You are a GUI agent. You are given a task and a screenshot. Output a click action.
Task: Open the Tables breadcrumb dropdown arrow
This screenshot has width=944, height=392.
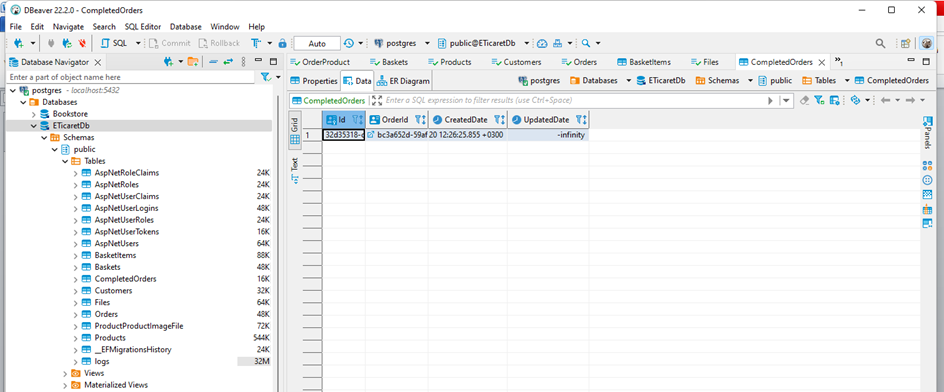coord(846,81)
